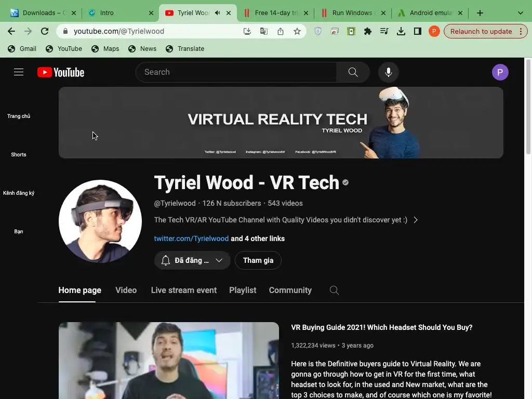The image size is (532, 399).
Task: Click Relaunch to update button
Action: pyautogui.click(x=481, y=31)
